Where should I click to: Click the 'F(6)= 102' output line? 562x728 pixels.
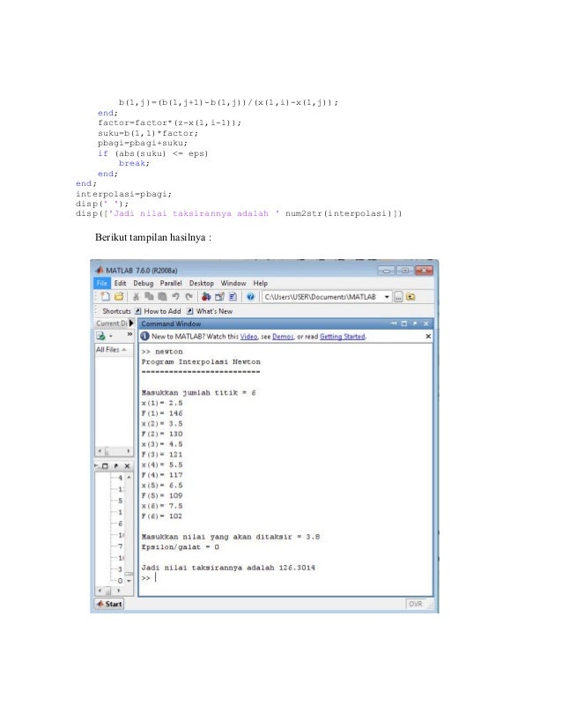pyautogui.click(x=161, y=516)
